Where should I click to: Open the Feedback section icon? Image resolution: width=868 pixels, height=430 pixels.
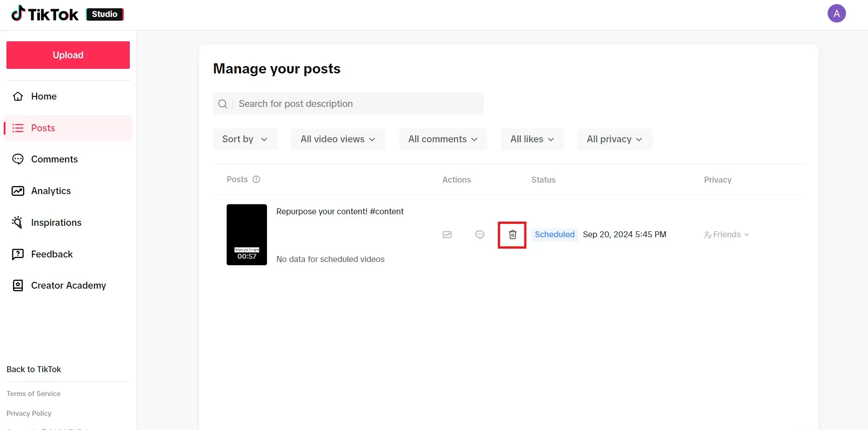point(17,254)
